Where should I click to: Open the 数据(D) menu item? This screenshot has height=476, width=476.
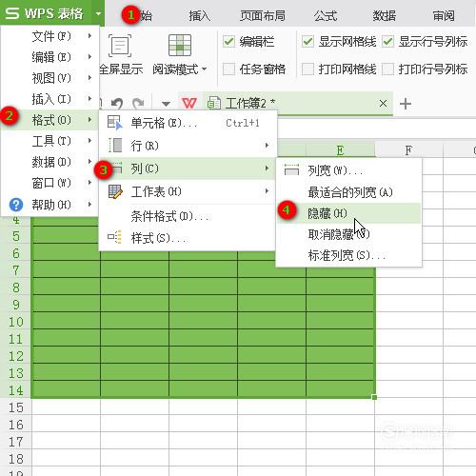click(x=50, y=162)
